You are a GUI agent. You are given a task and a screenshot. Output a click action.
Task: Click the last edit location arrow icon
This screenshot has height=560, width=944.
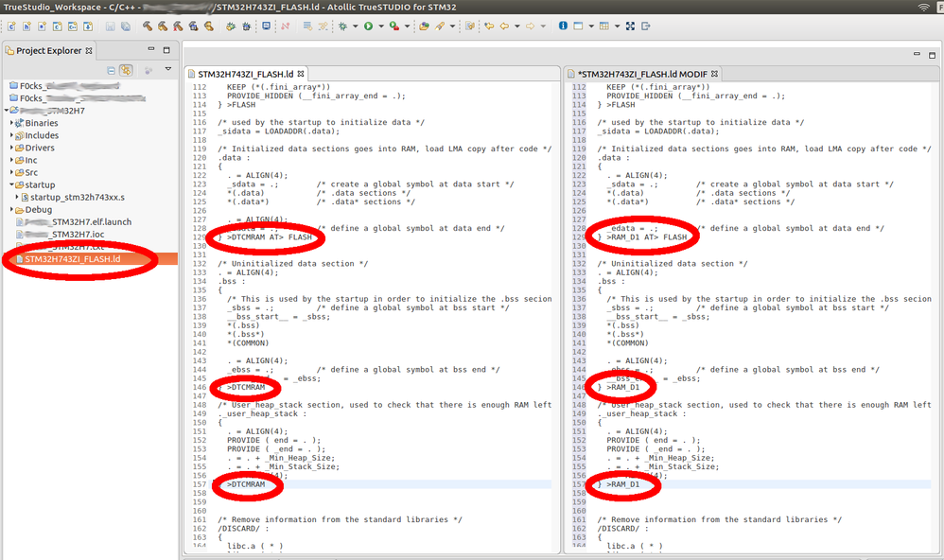tap(489, 26)
